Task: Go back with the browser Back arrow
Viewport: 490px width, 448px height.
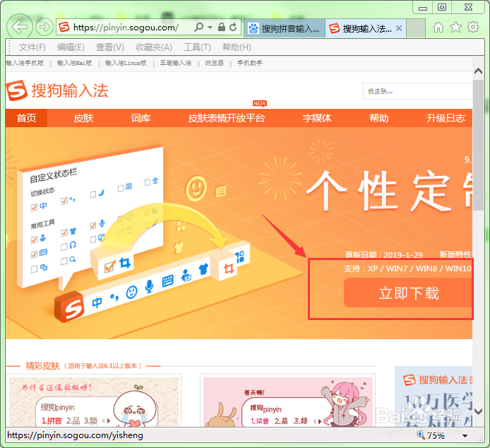Action: [19, 28]
